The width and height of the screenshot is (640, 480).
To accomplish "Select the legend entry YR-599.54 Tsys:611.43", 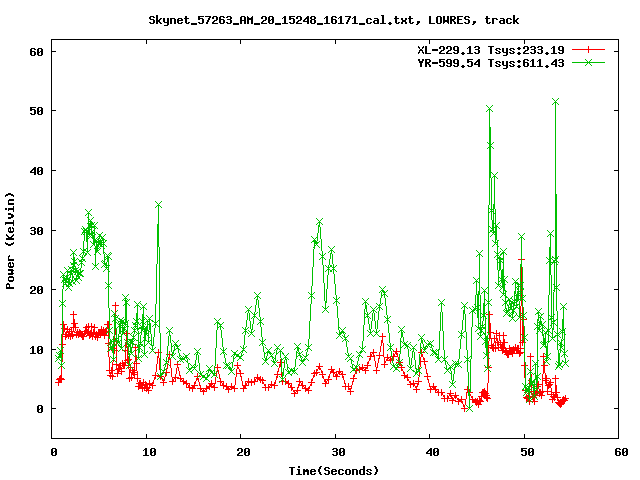I will coord(491,63).
